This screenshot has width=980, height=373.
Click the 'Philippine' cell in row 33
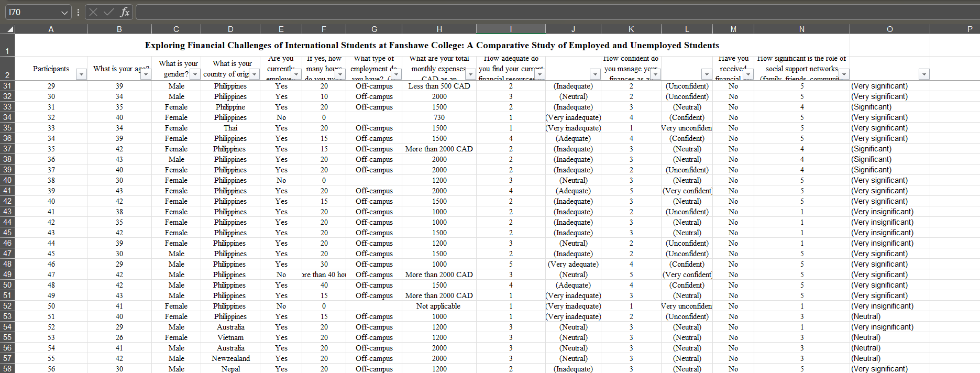click(x=230, y=107)
